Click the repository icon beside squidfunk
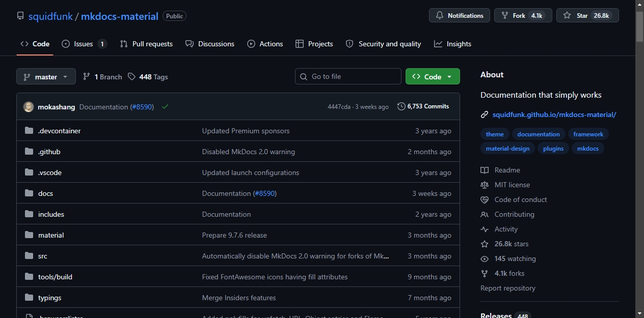The width and height of the screenshot is (644, 318). click(20, 16)
